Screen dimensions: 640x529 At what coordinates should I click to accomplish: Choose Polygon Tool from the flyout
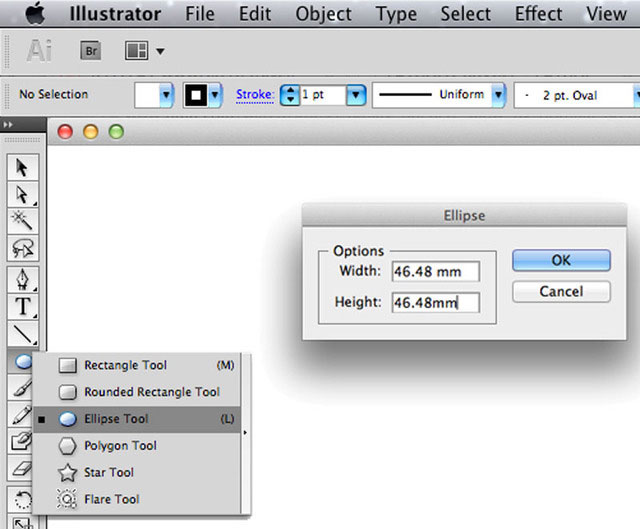tap(136, 446)
